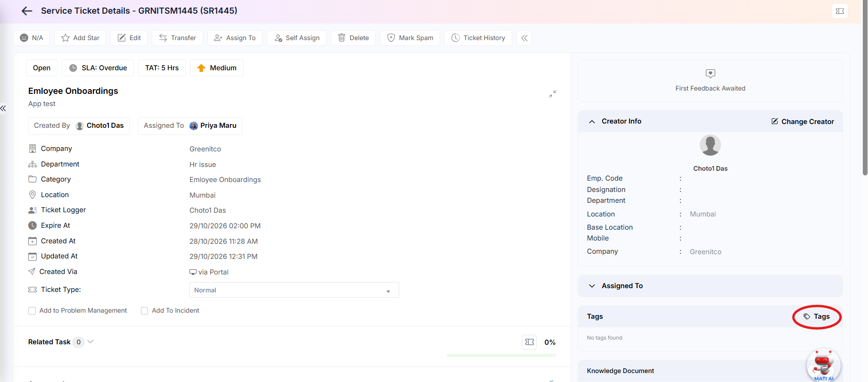
Task: Click the 'No tags found' text
Action: [x=604, y=338]
